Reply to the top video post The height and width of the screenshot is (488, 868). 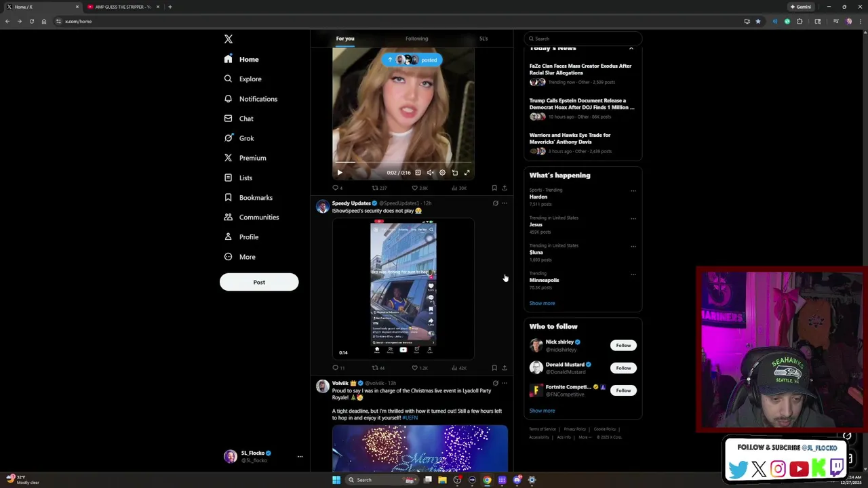(337, 188)
